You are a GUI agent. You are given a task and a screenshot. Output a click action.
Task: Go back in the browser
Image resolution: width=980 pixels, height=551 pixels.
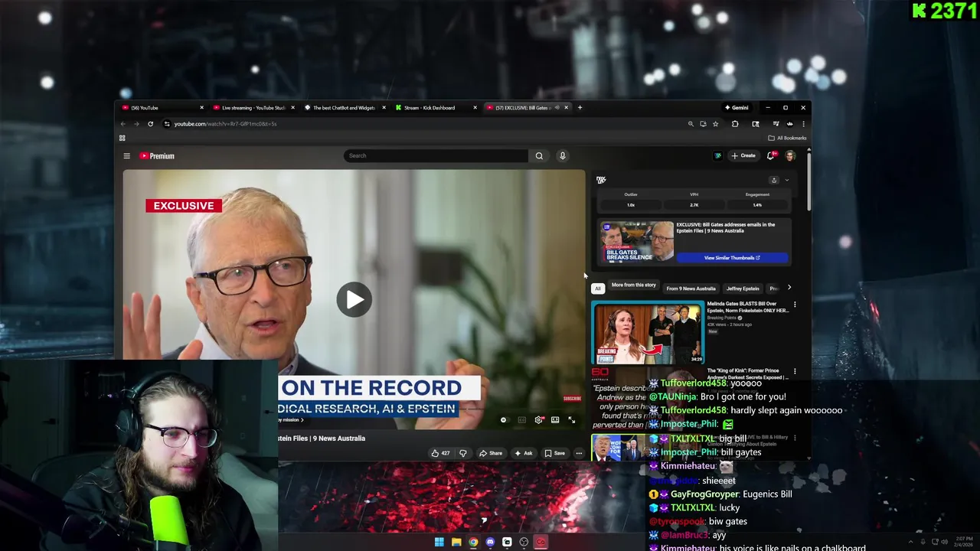122,124
